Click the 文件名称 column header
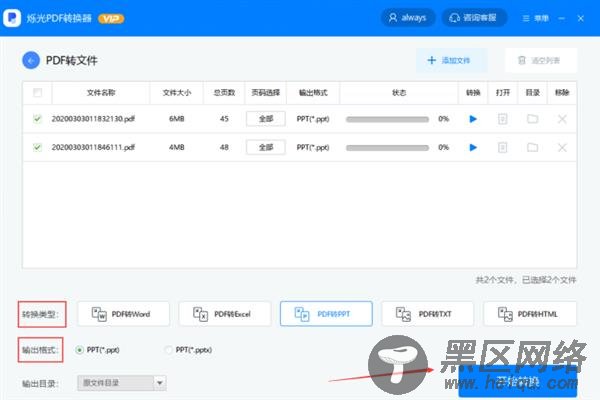 [101, 93]
